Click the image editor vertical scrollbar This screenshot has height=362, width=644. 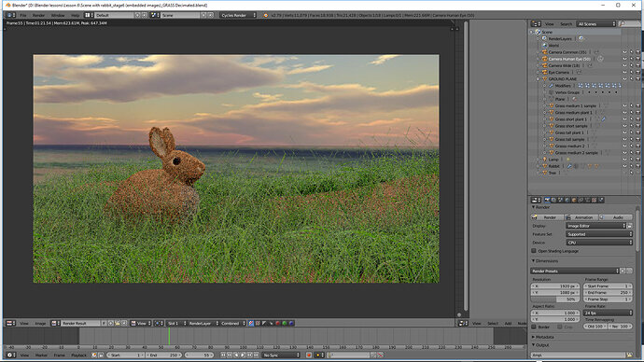point(466,166)
